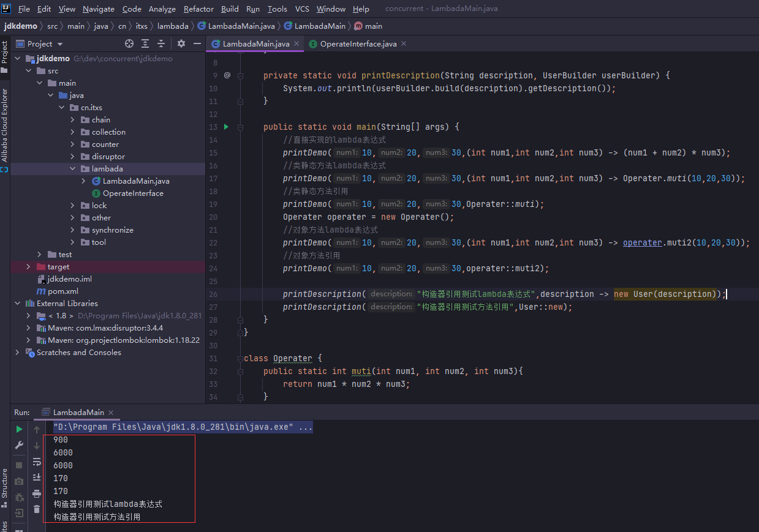Select the synchronize package
759x532 pixels.
point(113,230)
